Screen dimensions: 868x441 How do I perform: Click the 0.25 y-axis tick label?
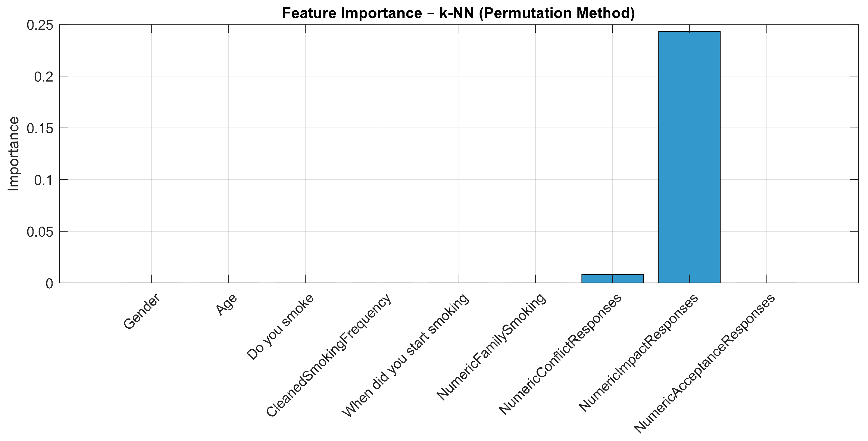(40, 25)
